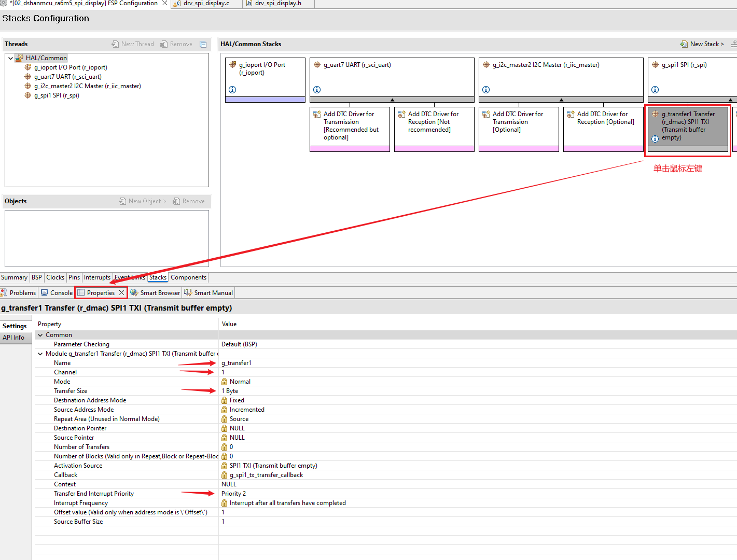Switch to the Summary tab
The height and width of the screenshot is (560, 737).
(14, 277)
